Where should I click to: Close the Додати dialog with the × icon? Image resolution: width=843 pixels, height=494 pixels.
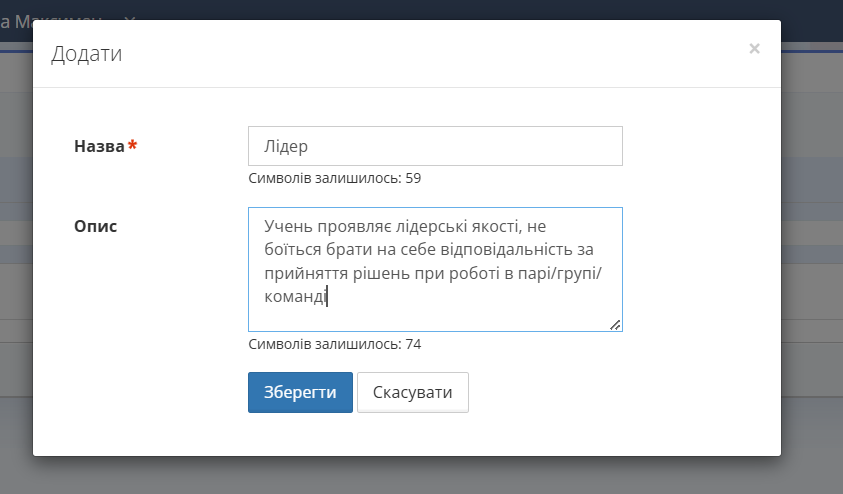point(754,48)
